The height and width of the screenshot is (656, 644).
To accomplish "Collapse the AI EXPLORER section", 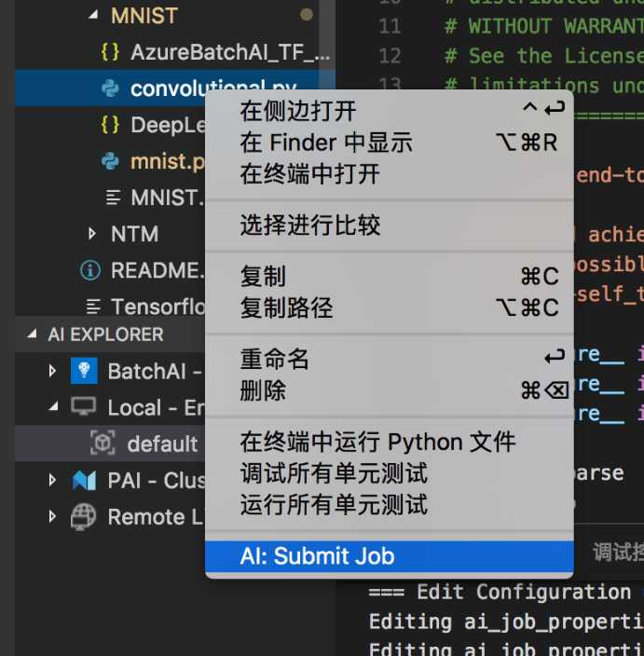I will [x=32, y=335].
